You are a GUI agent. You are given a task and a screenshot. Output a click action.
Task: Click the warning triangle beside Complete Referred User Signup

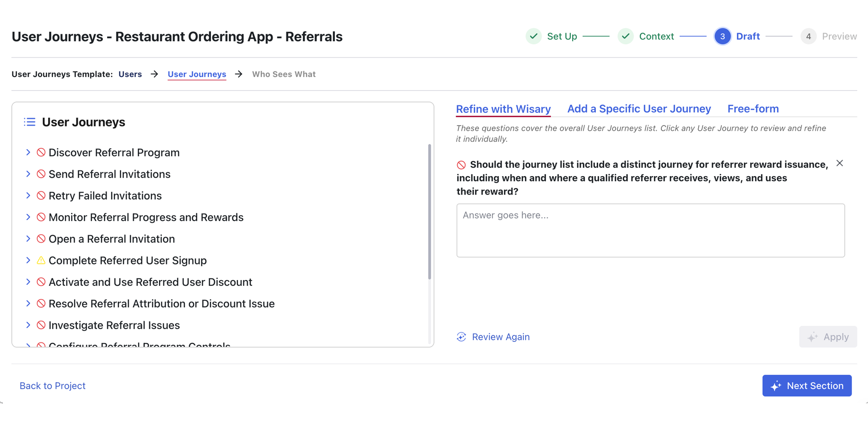point(41,260)
